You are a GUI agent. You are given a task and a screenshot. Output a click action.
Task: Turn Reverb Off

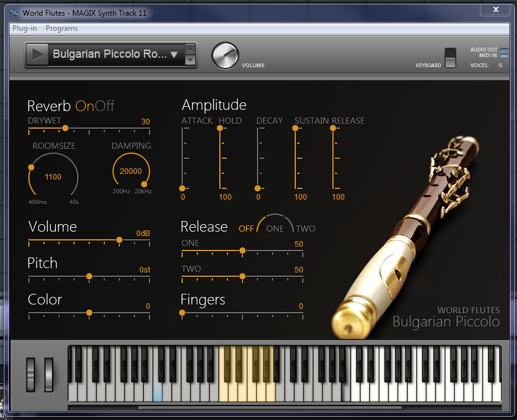tap(104, 106)
